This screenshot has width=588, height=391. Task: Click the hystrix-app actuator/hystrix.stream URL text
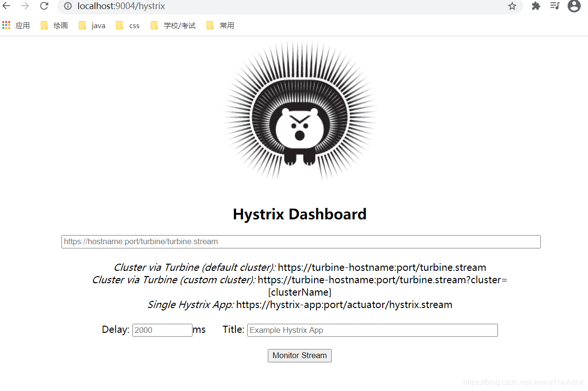[344, 305]
